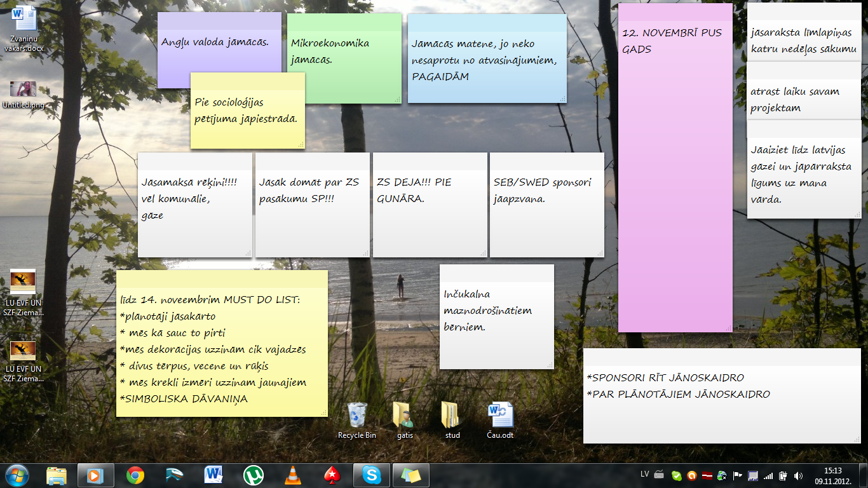Open Google Chrome from the taskbar
This screenshot has width=868, height=488.
(135, 475)
